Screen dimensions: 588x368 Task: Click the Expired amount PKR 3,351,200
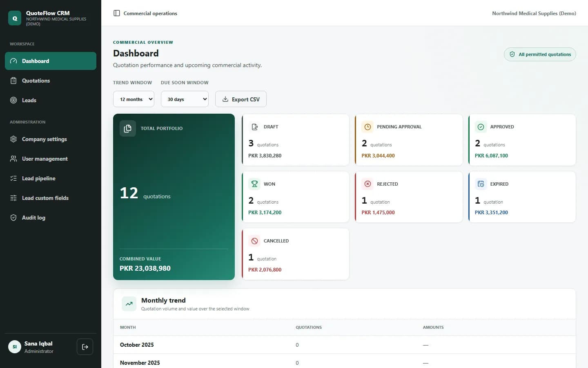tap(491, 212)
